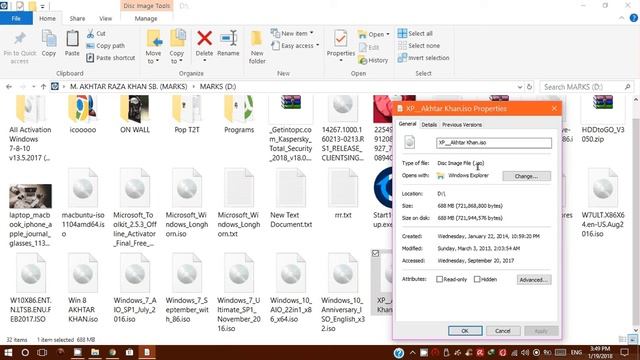This screenshot has height=360, width=640.
Task: Click the Cortana circle taskbar icon
Action: tap(25, 352)
